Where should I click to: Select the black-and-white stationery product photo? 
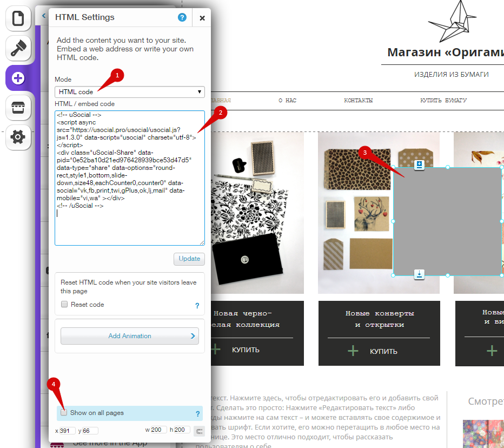pyautogui.click(x=257, y=213)
